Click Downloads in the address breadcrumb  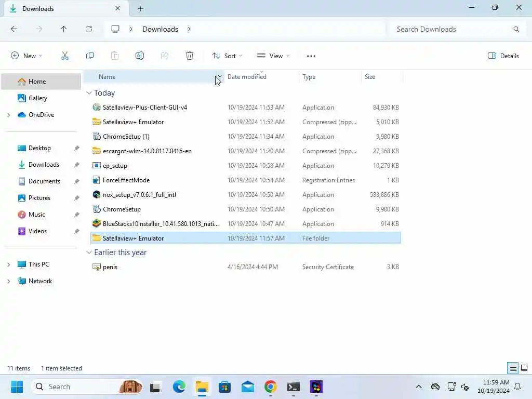click(160, 29)
